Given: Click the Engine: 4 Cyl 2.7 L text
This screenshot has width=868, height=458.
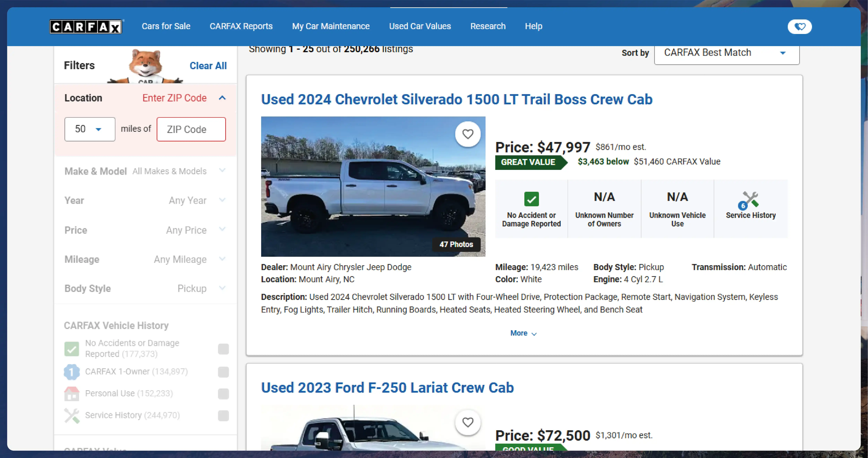Looking at the screenshot, I should (628, 279).
